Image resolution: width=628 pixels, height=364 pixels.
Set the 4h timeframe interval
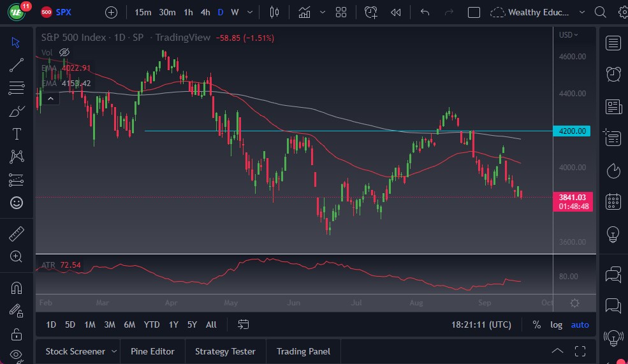tap(205, 12)
